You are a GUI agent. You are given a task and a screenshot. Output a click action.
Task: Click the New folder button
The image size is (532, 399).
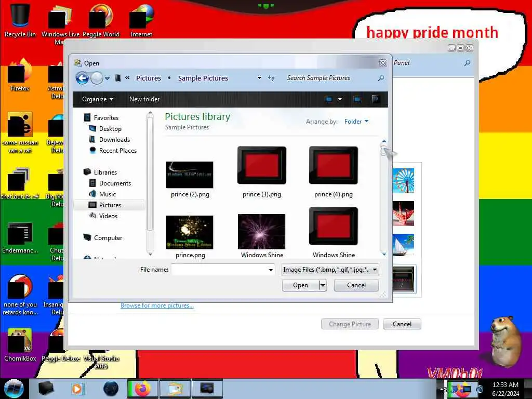[144, 99]
